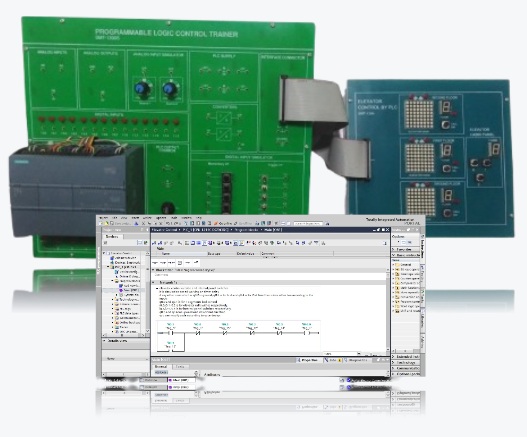
Task: Click the Go offline toolbar button
Action: point(245,223)
